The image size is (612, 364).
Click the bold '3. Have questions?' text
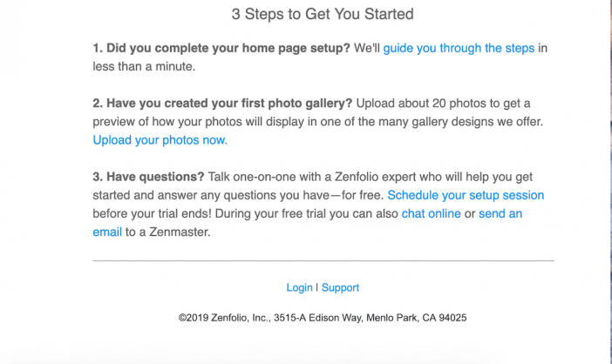click(x=148, y=177)
